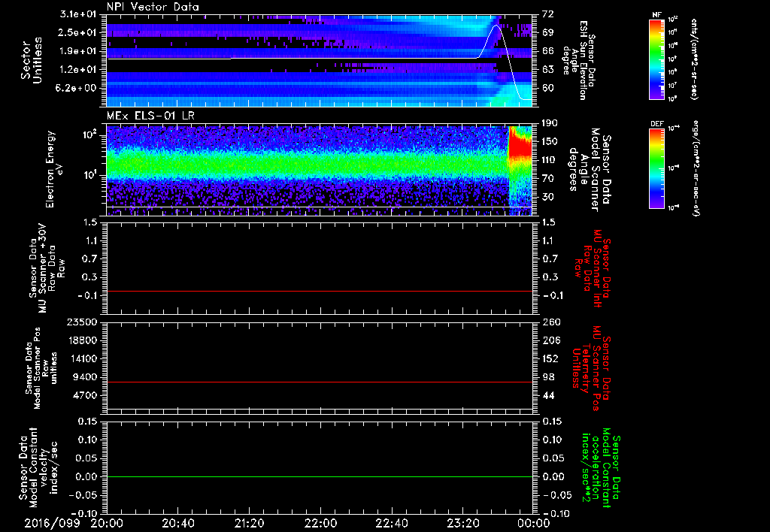Click the 'NF' color bar title
The height and width of the screenshot is (532, 770).
click(656, 15)
